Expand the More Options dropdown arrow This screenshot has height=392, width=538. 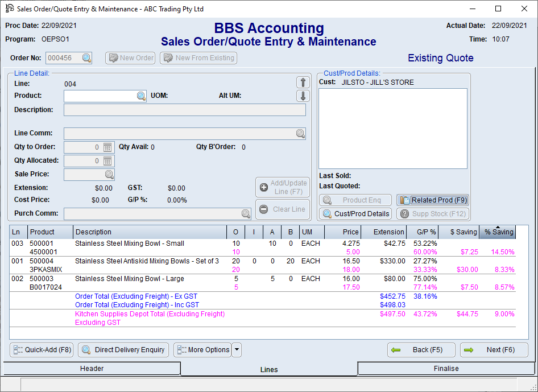237,350
